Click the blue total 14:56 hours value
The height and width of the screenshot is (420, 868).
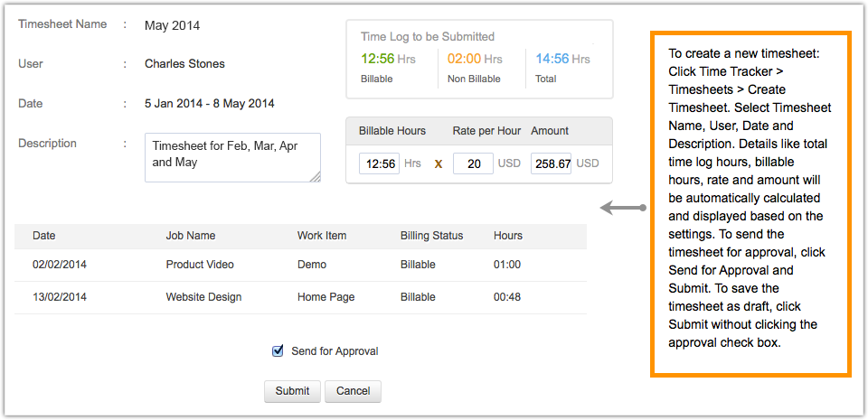pos(552,60)
